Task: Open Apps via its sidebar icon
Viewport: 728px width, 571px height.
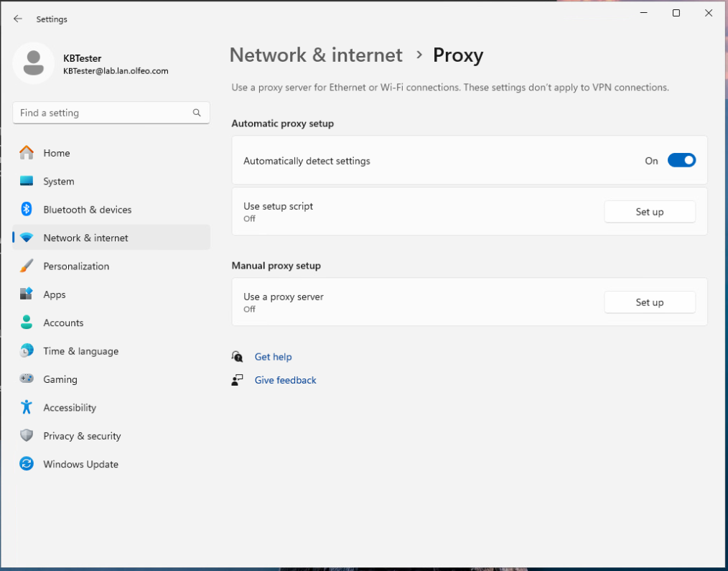Action: 27,294
